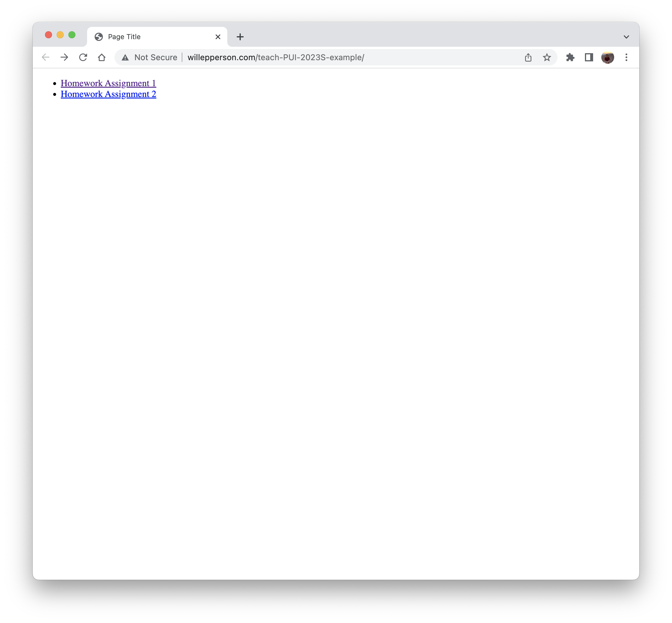Screen dimensions: 672x623
Task: Click the forward navigation arrow
Action: (x=64, y=57)
